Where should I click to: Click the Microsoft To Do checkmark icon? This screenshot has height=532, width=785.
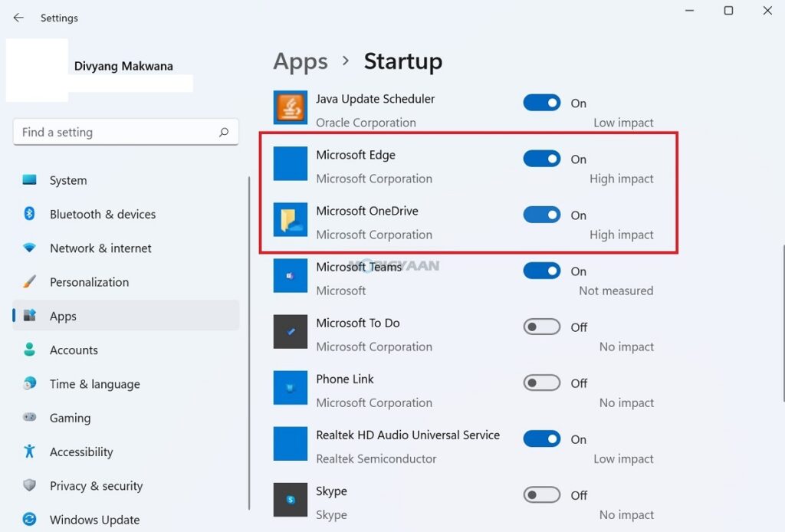291,331
